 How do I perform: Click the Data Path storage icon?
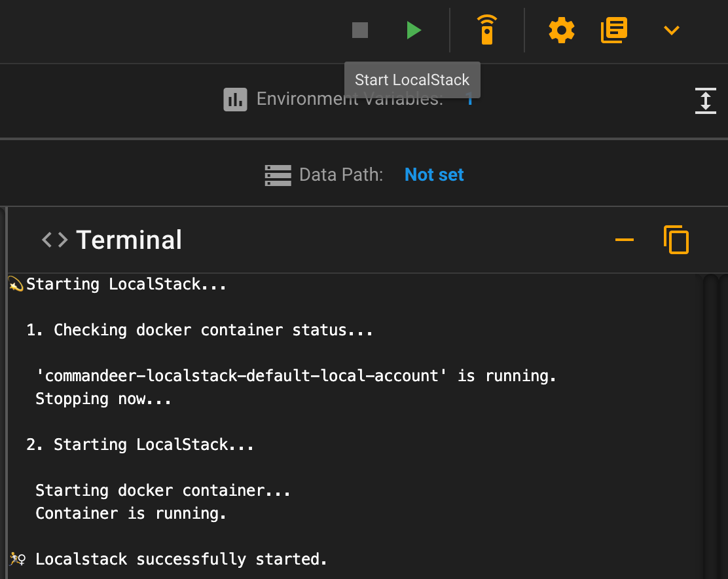point(278,176)
